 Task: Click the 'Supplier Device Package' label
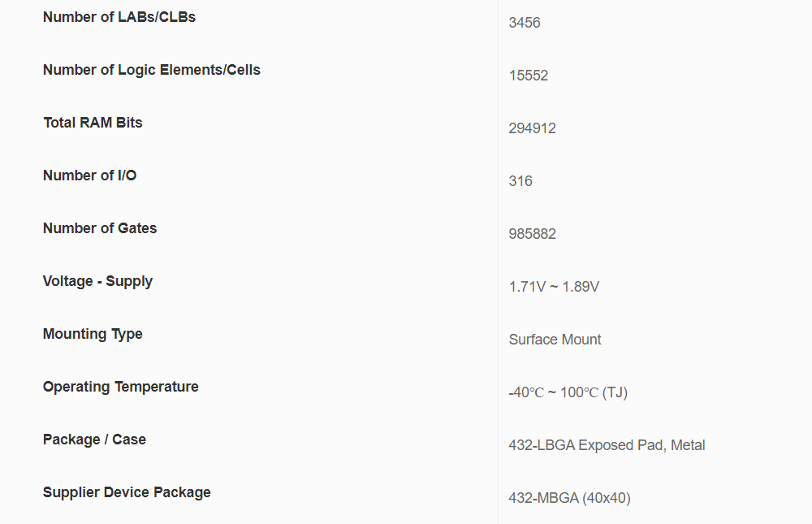pyautogui.click(x=127, y=492)
